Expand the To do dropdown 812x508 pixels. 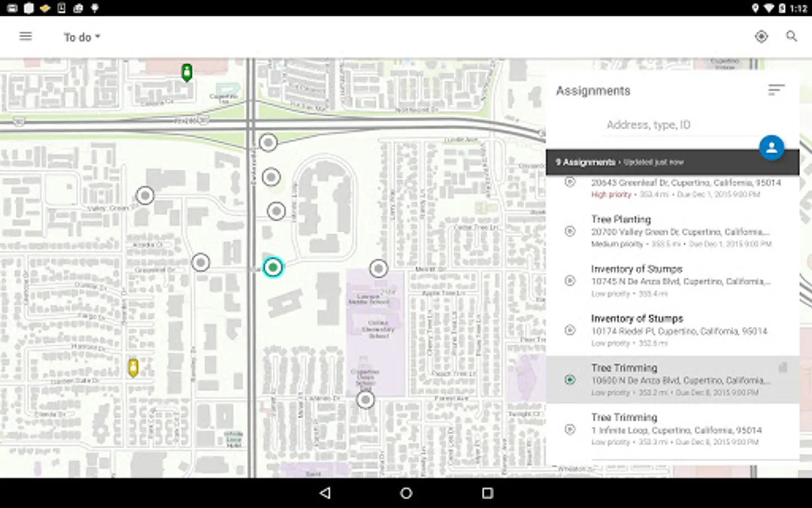[82, 37]
